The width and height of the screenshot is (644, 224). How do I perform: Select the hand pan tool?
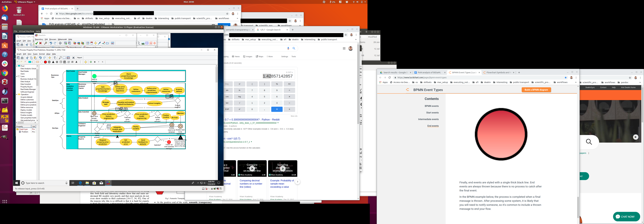[55, 58]
